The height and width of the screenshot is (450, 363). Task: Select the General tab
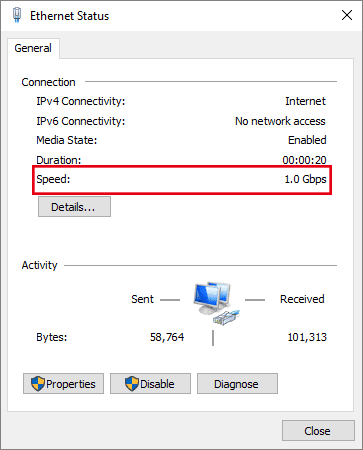tap(33, 48)
